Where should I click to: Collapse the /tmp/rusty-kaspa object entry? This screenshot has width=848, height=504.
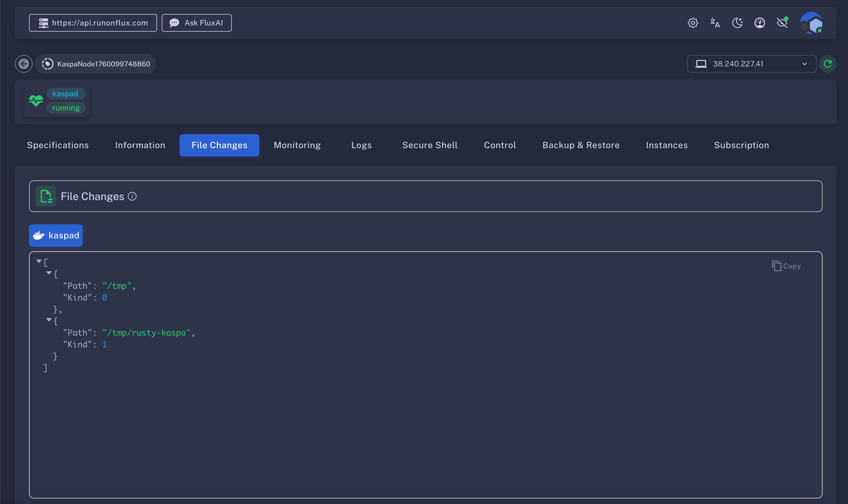(x=49, y=320)
